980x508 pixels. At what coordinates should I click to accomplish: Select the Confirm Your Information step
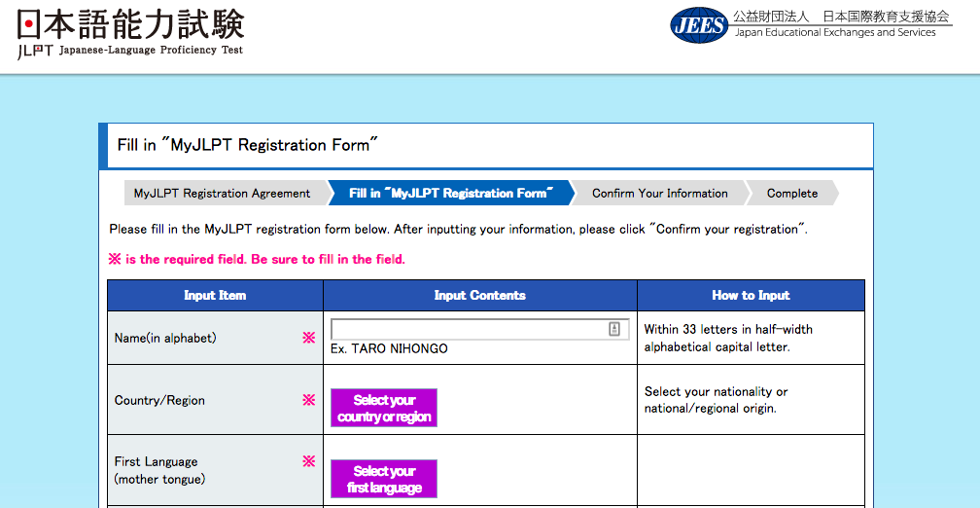click(x=660, y=194)
